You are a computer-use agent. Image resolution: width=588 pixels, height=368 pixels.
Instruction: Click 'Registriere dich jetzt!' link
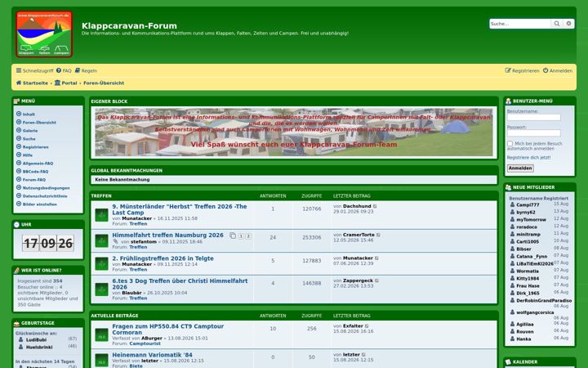point(528,158)
